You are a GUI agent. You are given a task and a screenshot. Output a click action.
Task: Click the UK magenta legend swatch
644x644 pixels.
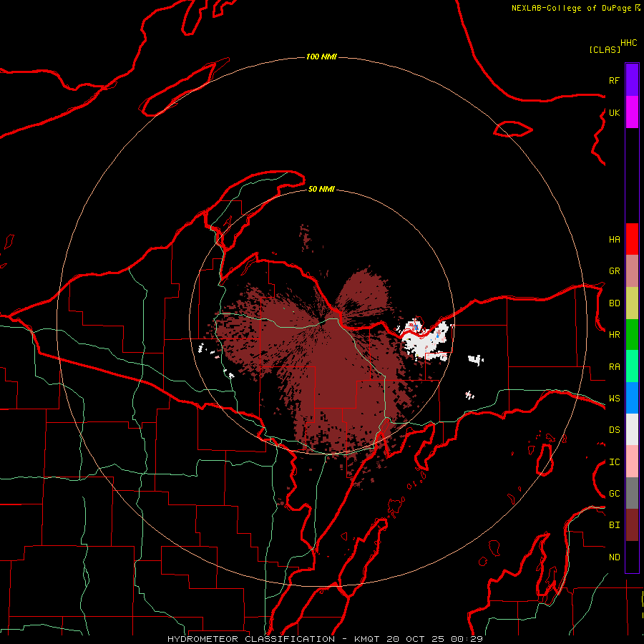tap(632, 112)
